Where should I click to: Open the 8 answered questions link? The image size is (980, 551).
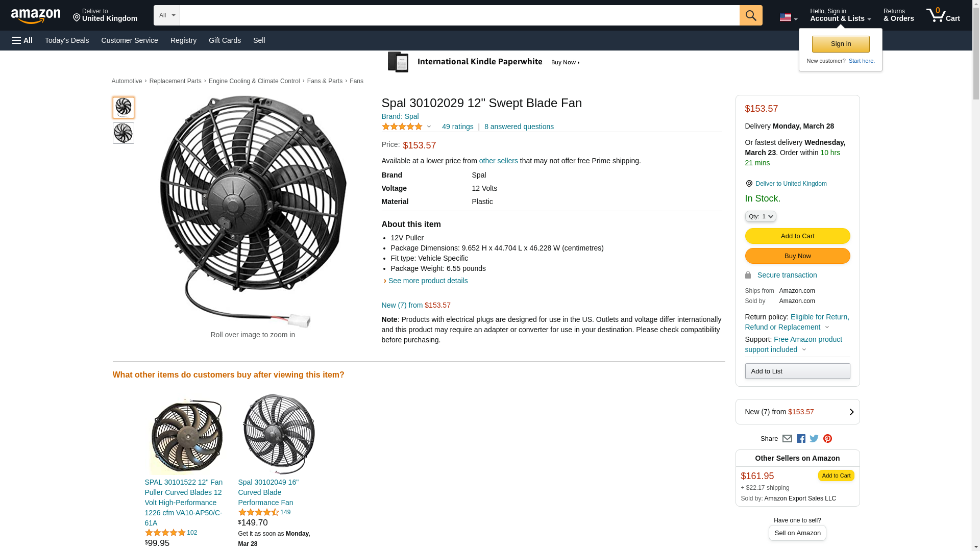(x=519, y=127)
